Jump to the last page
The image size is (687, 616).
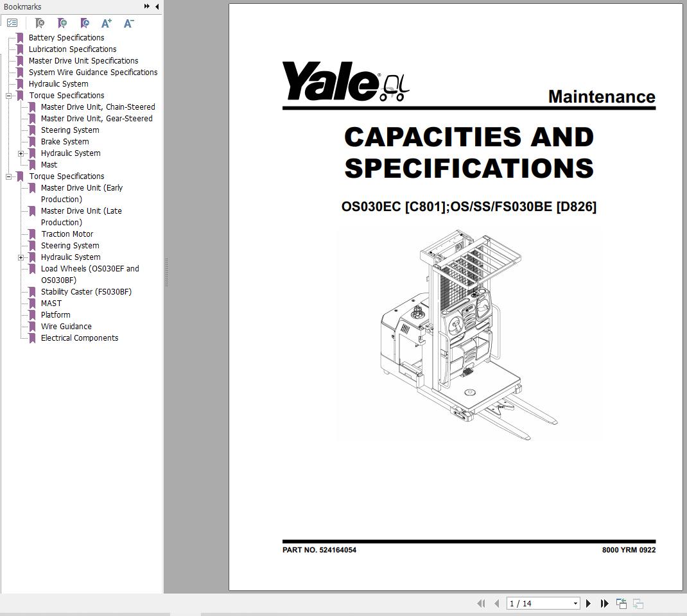[x=605, y=603]
